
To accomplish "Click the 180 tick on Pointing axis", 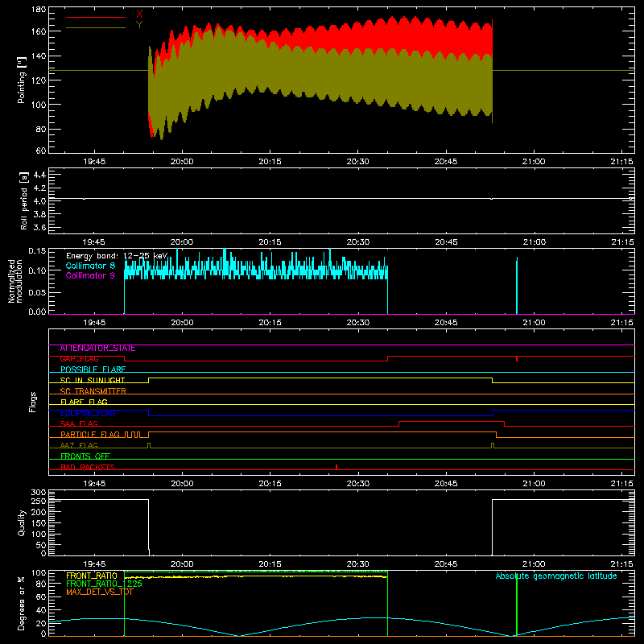I will pyautogui.click(x=39, y=10).
